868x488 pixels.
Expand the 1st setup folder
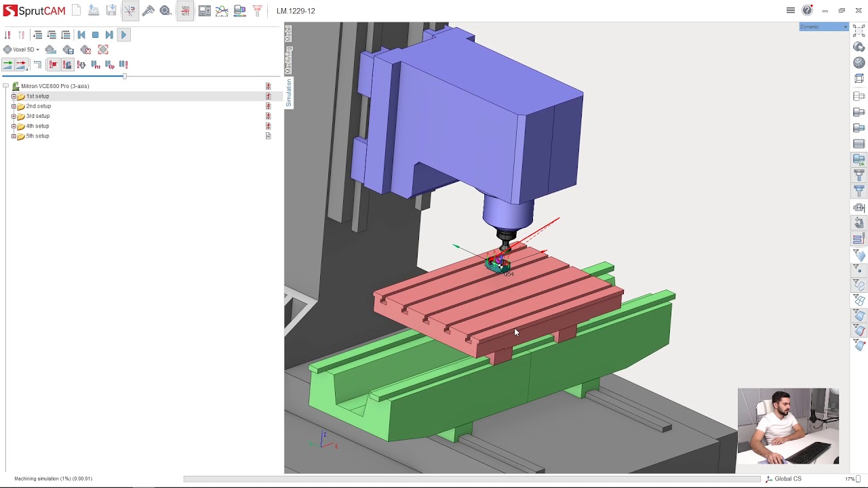14,96
